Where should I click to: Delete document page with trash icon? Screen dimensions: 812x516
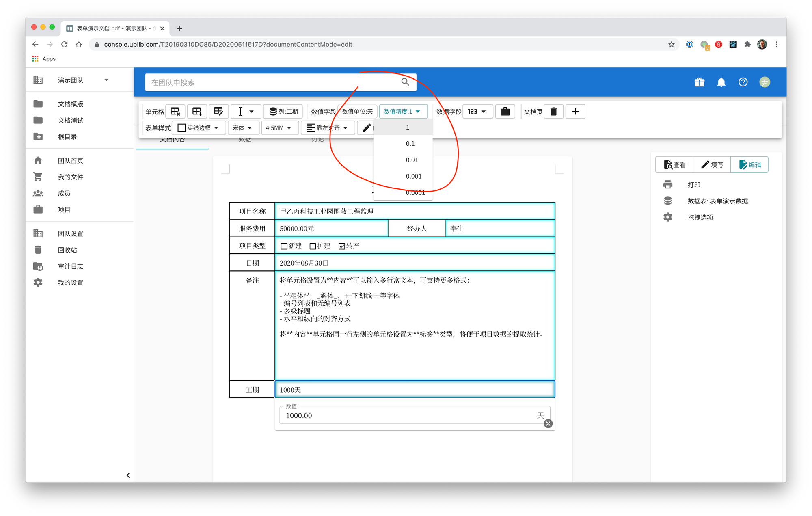553,112
